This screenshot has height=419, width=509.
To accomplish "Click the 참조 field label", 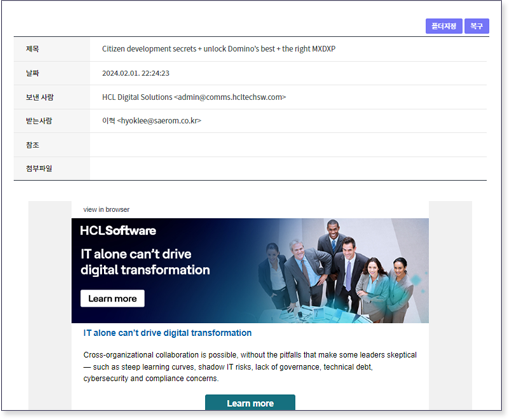I will pyautogui.click(x=32, y=145).
